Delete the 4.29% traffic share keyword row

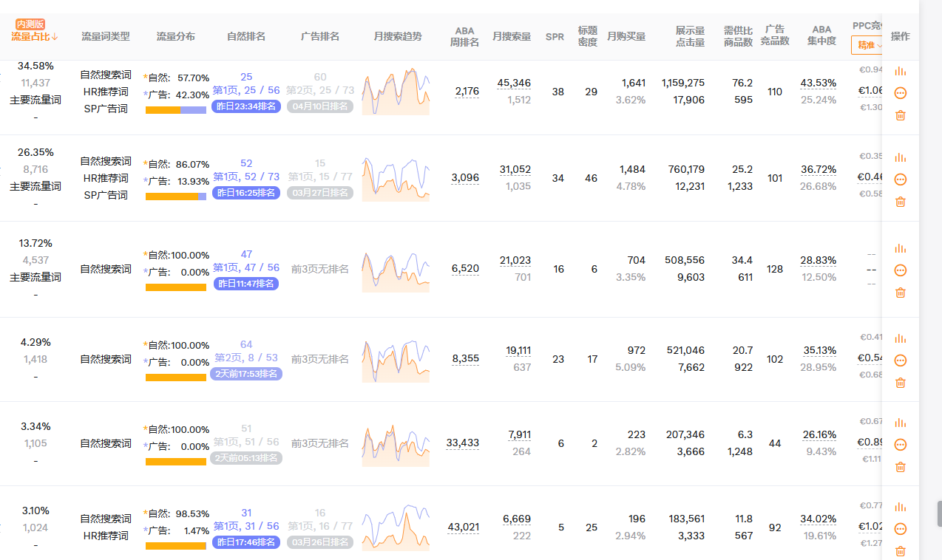(x=900, y=383)
